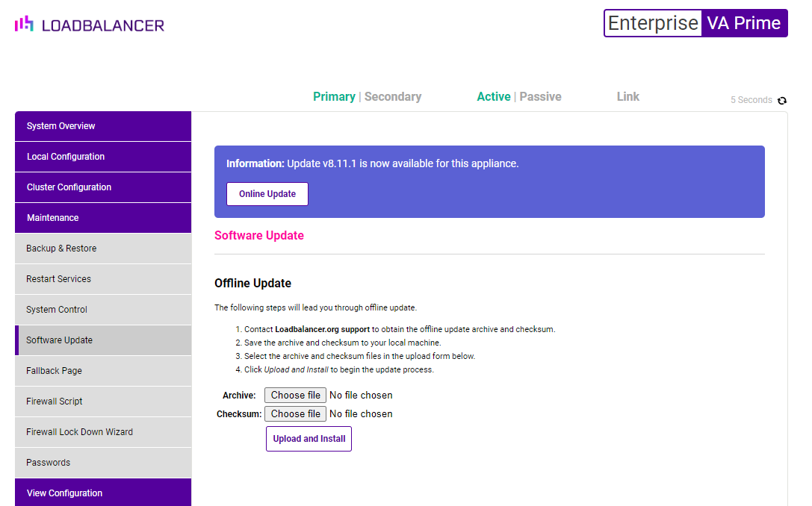Image resolution: width=812 pixels, height=506 pixels.
Task: Click Upload and Install button
Action: point(309,439)
